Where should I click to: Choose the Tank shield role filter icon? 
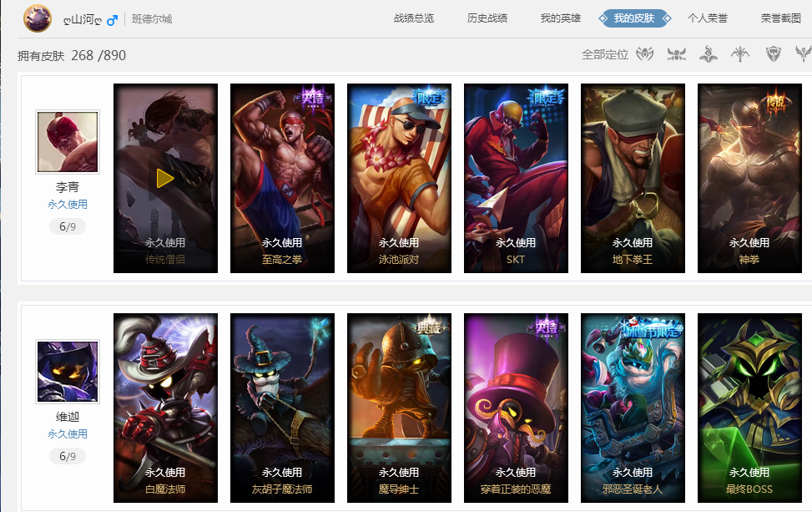tap(773, 54)
